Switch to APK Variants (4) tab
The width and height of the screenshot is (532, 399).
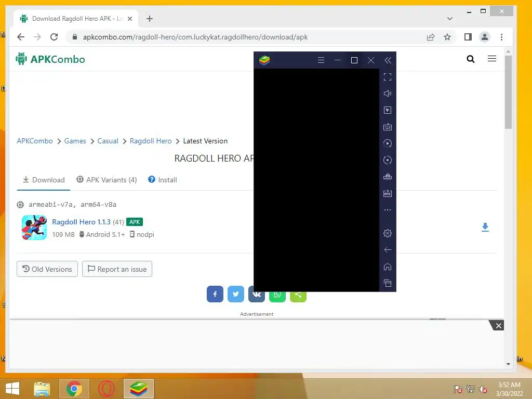[x=107, y=180]
